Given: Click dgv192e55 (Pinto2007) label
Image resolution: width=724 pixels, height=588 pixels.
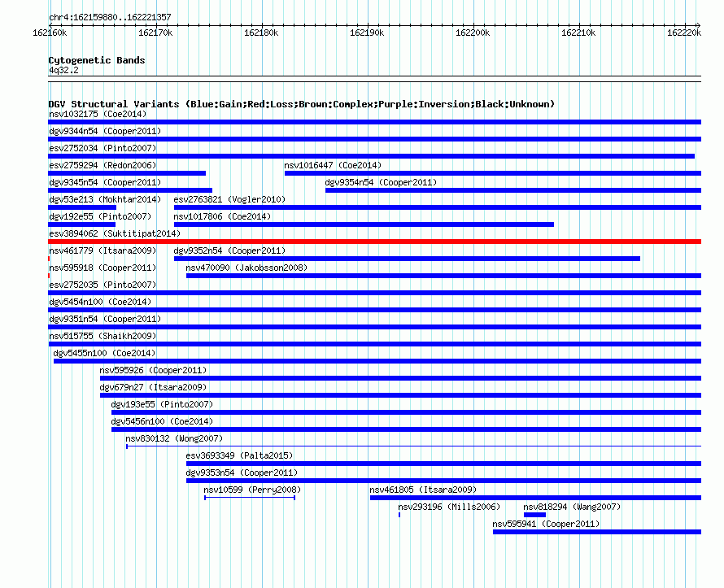Looking at the screenshot, I should [100, 216].
